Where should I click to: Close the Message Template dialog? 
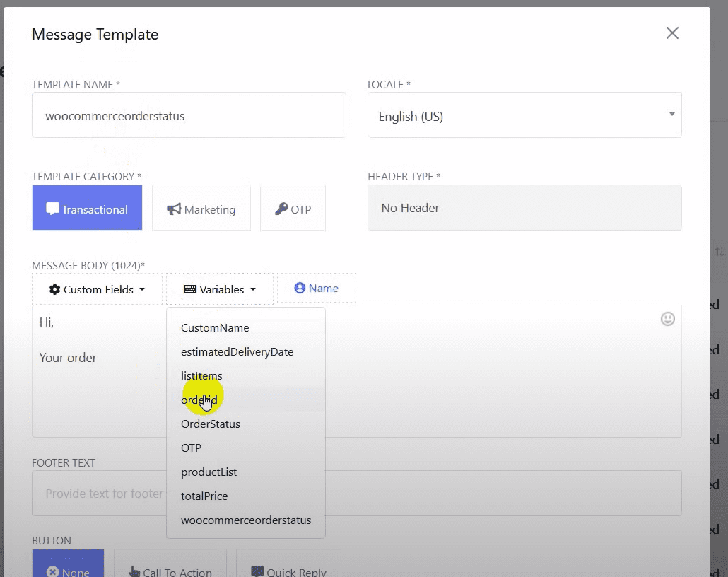coord(672,33)
